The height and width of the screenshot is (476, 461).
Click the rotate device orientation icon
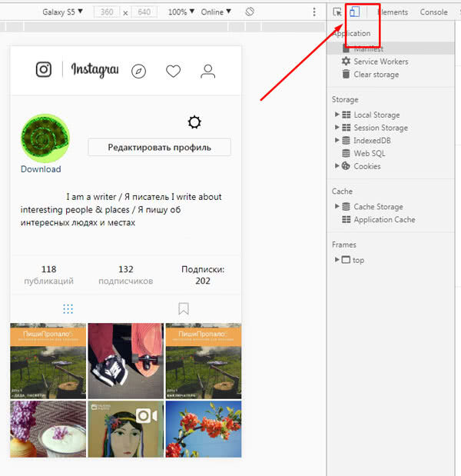tap(250, 12)
